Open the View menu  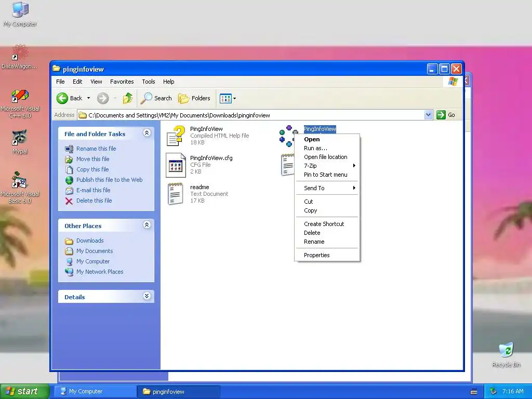[x=96, y=82]
